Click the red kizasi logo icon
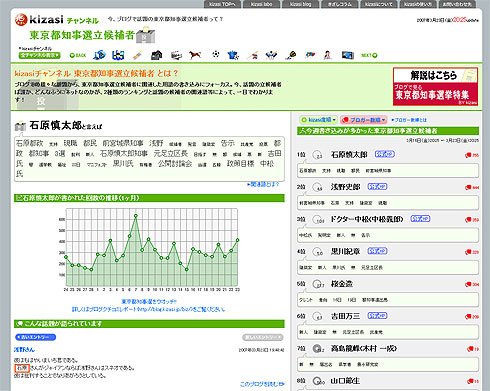This screenshot has height=391, width=490. pyautogui.click(x=21, y=20)
